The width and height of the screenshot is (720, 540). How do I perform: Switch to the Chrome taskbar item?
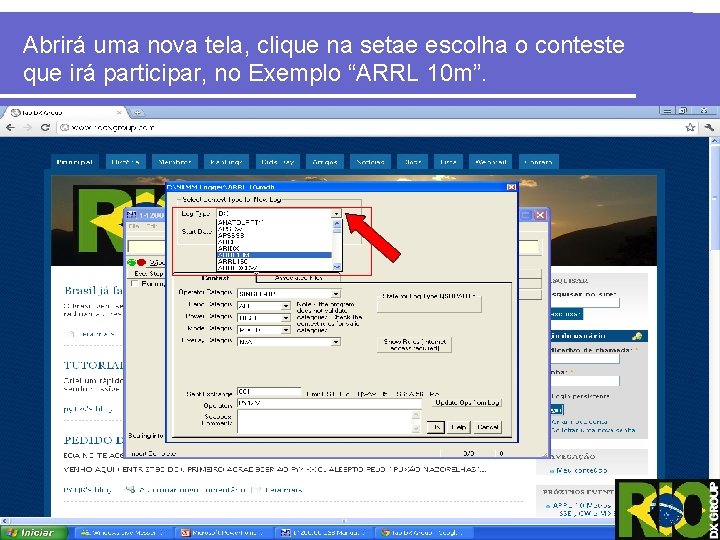pyautogui.click(x=422, y=533)
